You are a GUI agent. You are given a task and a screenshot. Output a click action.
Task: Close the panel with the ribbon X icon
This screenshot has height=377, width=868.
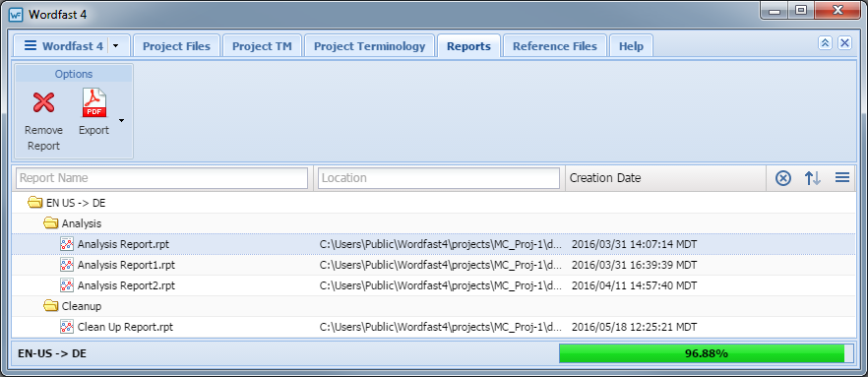844,43
